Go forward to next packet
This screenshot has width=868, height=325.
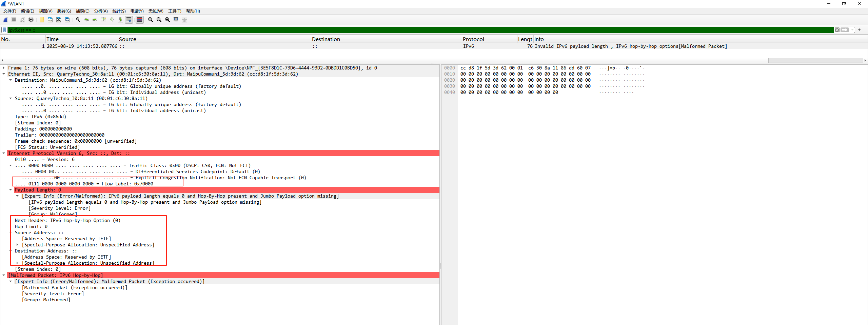tap(95, 20)
